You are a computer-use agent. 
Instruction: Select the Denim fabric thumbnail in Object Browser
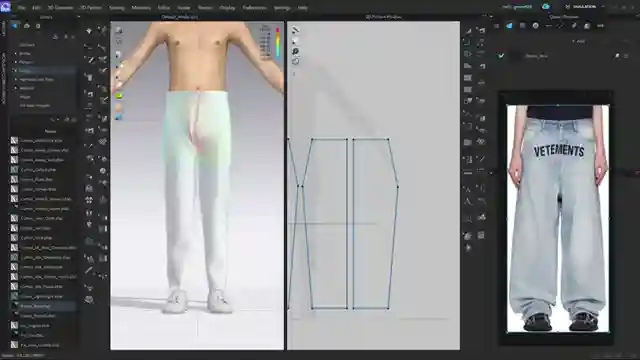coord(516,56)
